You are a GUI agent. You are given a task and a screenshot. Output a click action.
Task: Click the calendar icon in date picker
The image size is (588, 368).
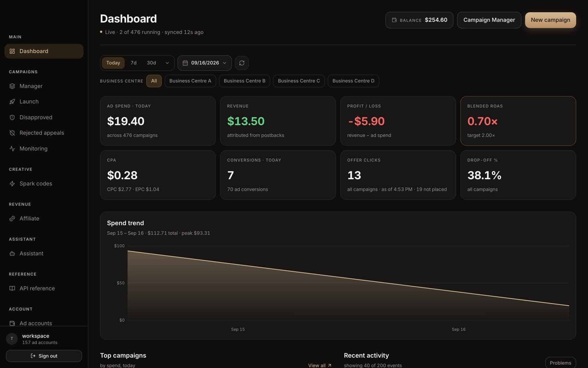click(185, 63)
